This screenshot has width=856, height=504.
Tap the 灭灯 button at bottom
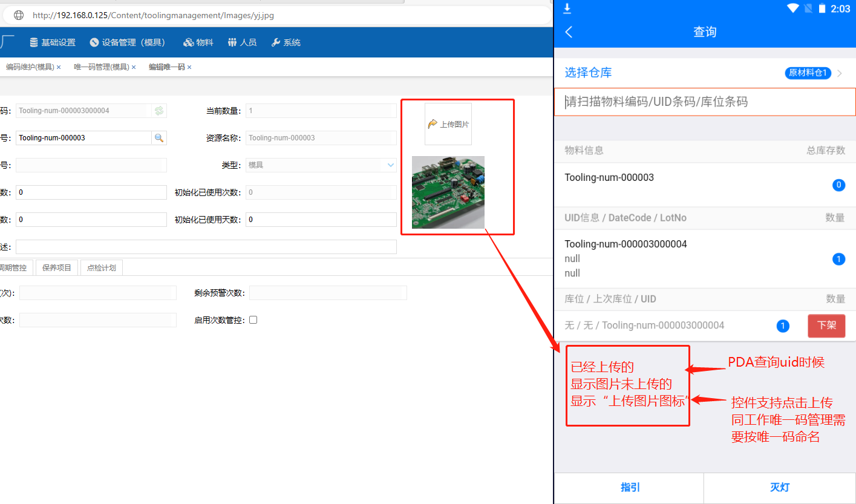coord(779,488)
